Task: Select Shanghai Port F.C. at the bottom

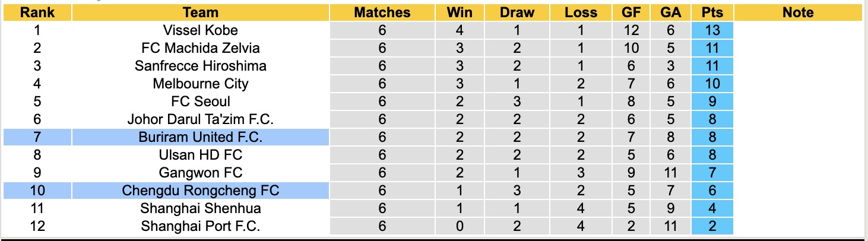Action: point(200,226)
